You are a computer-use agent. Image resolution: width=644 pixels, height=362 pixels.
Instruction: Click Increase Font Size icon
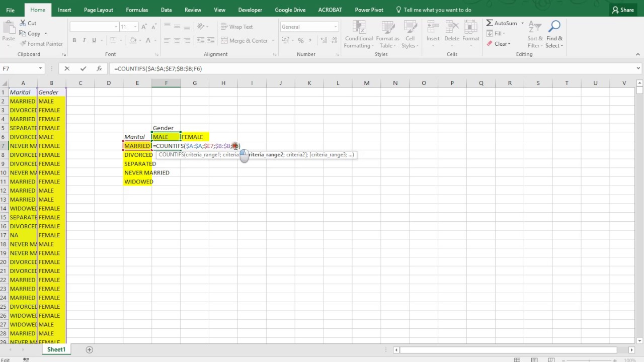coord(144,27)
